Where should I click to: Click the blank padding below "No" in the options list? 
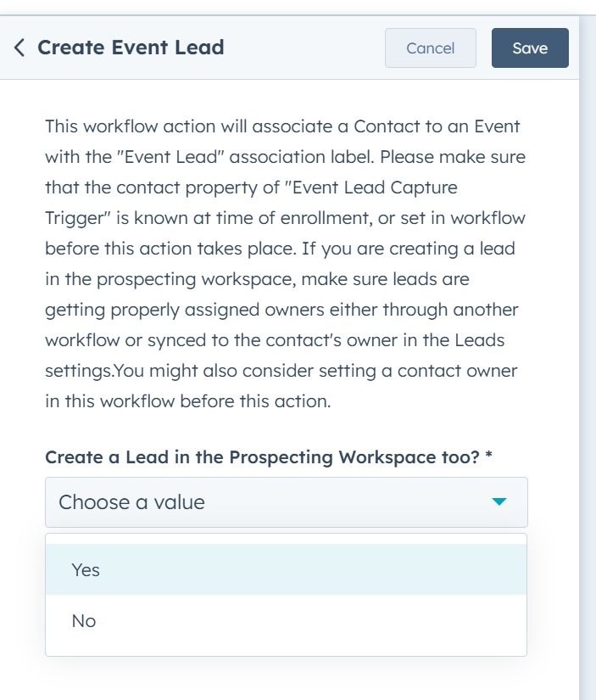point(287,651)
